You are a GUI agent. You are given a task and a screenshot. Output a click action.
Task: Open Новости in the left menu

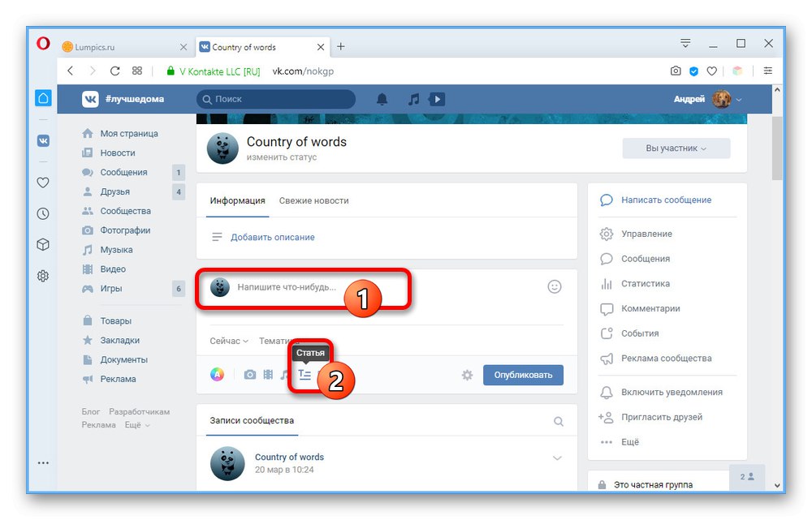tap(118, 153)
